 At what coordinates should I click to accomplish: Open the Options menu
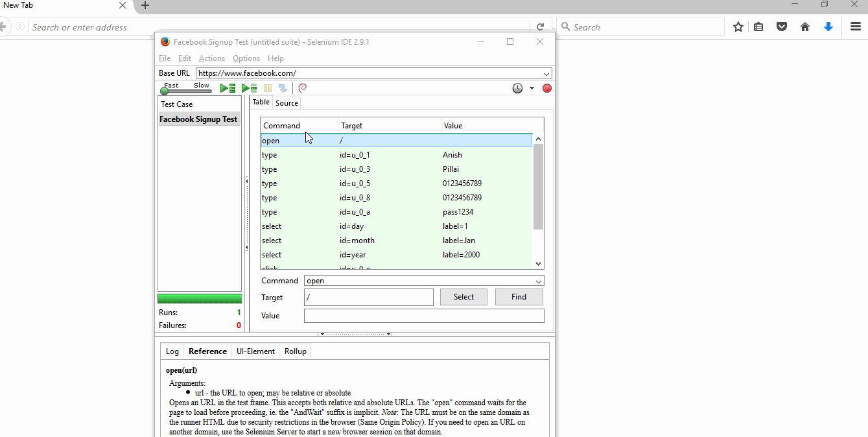coord(246,58)
